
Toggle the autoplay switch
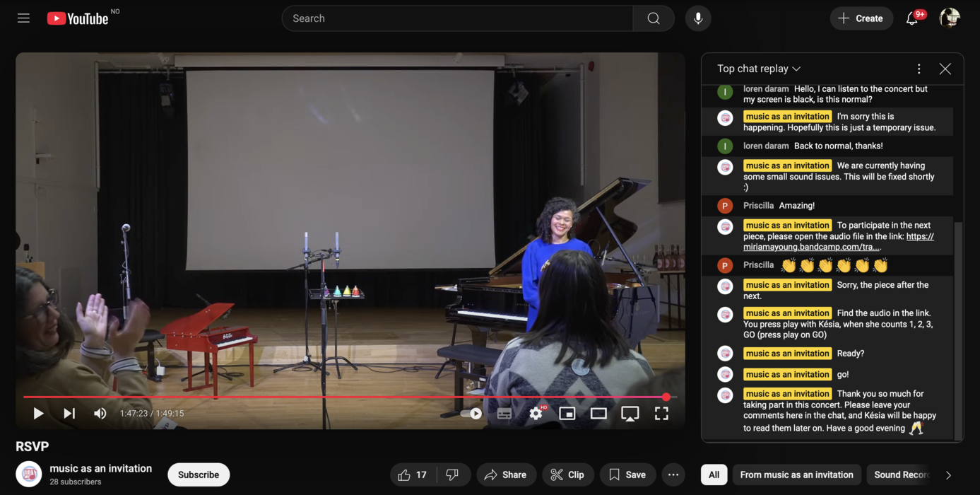[x=472, y=414]
